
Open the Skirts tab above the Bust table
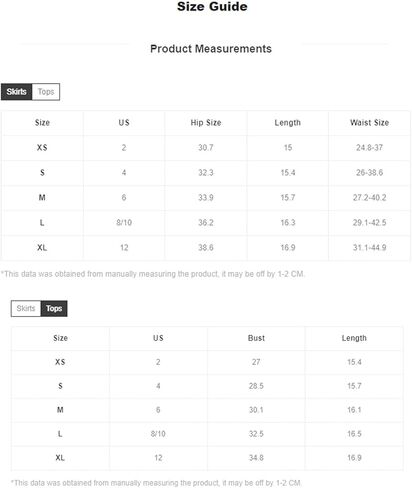pos(26,308)
